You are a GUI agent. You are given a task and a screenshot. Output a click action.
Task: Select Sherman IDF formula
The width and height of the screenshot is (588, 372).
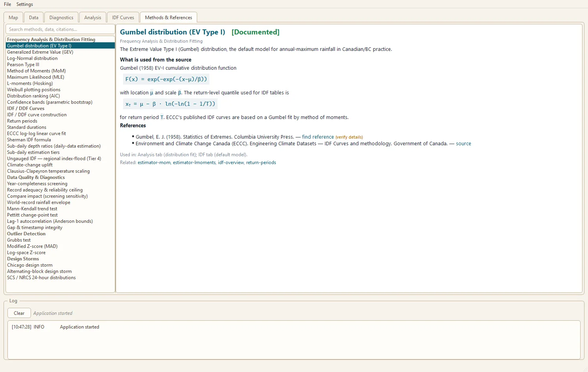tap(60, 140)
